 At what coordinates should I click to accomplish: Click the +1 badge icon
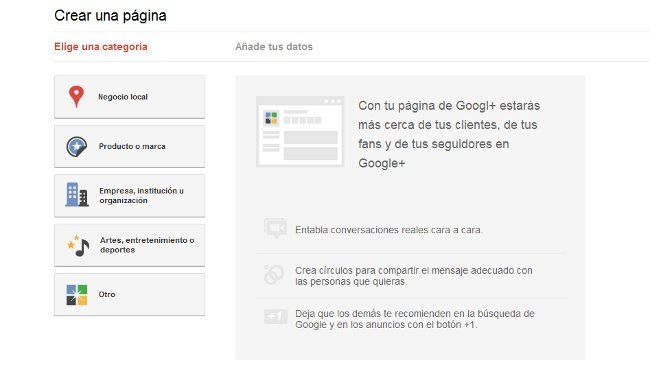(275, 316)
